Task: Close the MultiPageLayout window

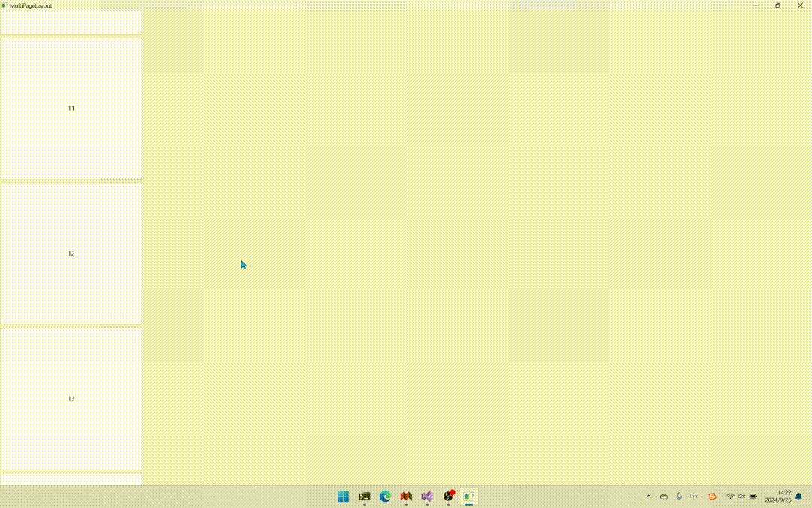Action: pyautogui.click(x=800, y=5)
